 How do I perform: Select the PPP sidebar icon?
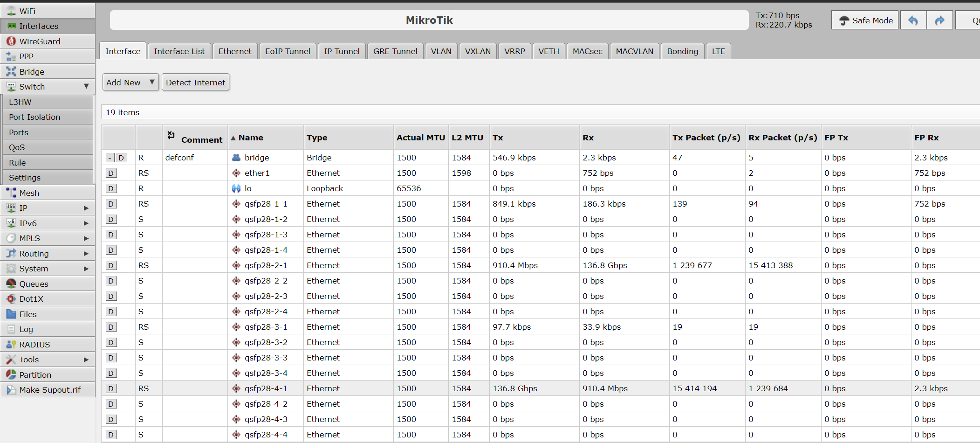point(11,56)
